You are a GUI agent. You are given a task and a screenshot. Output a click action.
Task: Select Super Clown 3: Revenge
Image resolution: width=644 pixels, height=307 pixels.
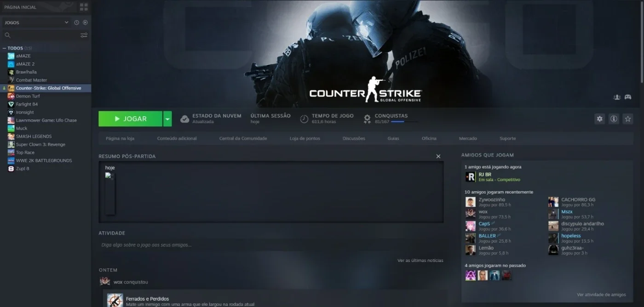pyautogui.click(x=40, y=144)
